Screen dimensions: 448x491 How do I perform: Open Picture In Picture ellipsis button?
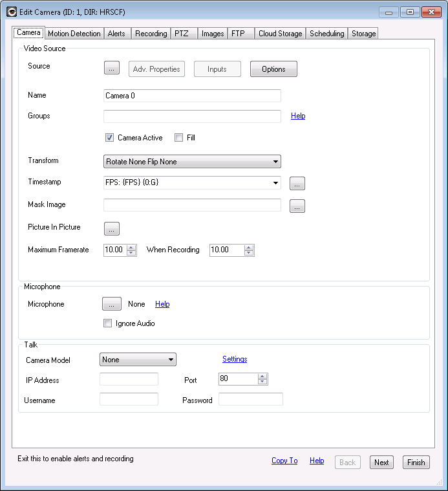pyautogui.click(x=112, y=228)
